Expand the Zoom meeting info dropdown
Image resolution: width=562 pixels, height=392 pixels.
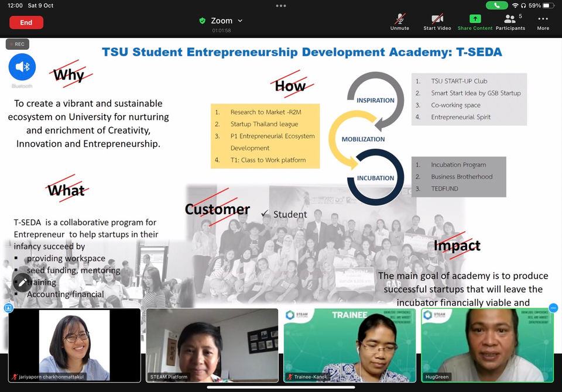pyautogui.click(x=240, y=21)
